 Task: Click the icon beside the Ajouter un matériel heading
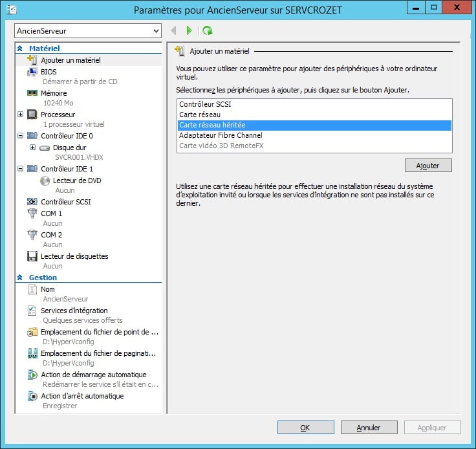(x=180, y=51)
